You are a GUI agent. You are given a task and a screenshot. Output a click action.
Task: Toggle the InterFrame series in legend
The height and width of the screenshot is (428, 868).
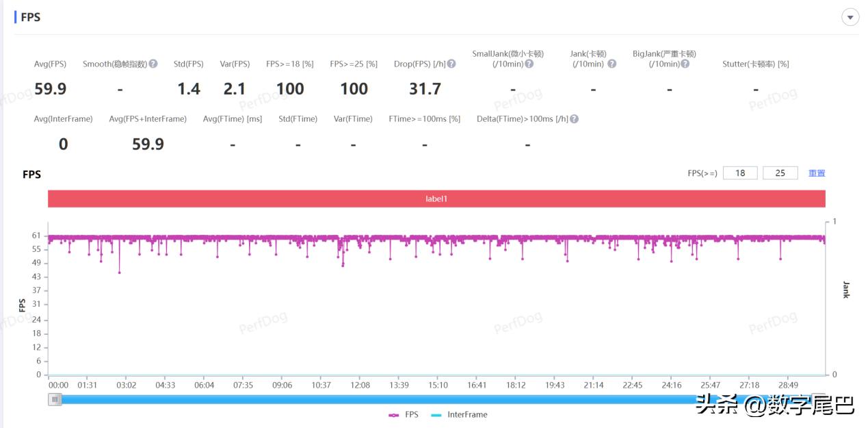coord(460,414)
